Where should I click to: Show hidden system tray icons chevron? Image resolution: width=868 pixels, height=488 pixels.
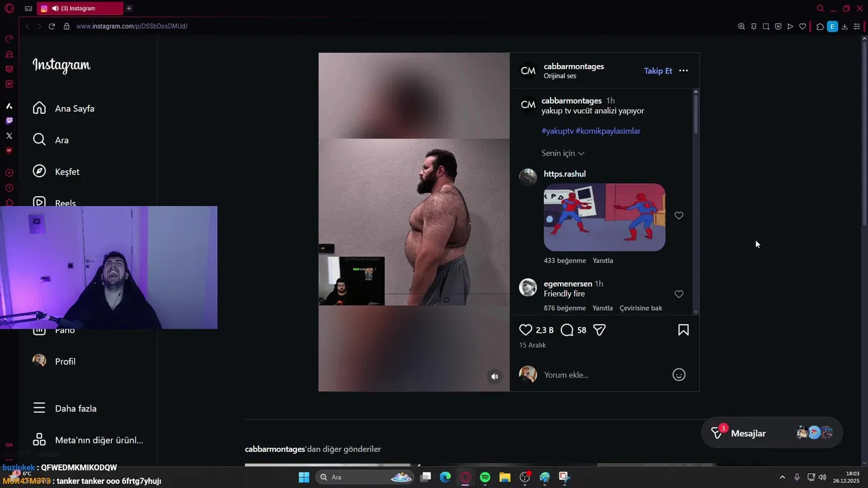coord(782,477)
